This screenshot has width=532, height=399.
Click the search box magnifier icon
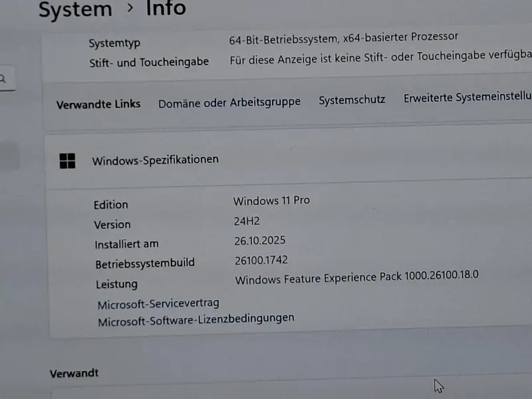coord(3,79)
